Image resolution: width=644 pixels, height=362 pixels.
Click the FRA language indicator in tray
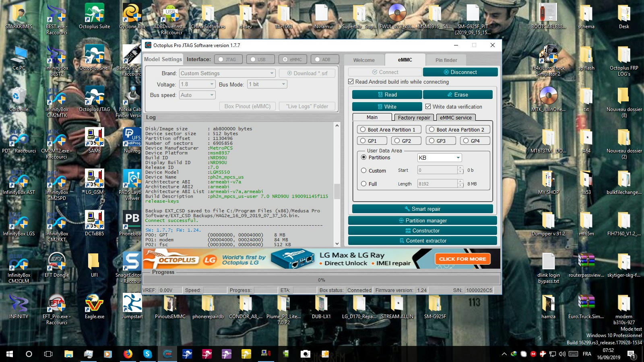click(x=587, y=354)
